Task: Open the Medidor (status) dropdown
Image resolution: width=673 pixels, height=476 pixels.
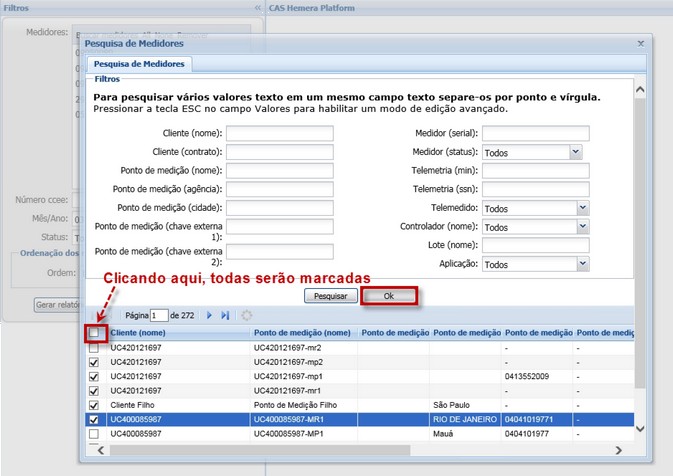Action: [575, 152]
